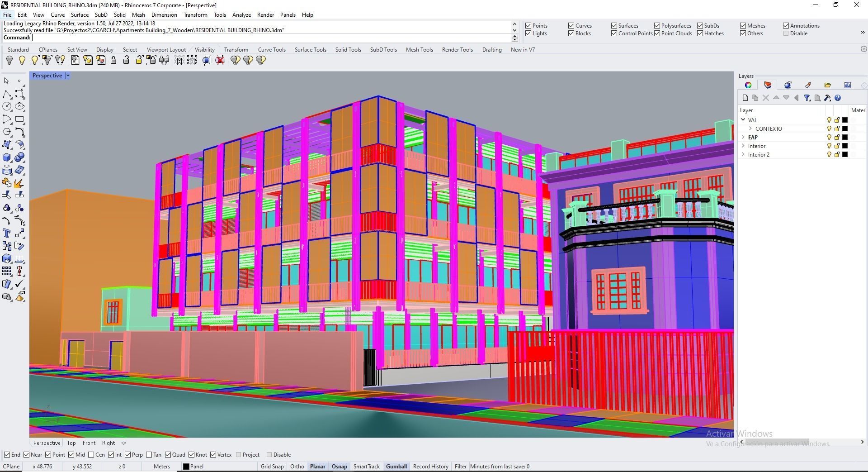Screen dimensions: 868x472
Task: Open the layer Tools hammer icon
Action: (x=827, y=98)
